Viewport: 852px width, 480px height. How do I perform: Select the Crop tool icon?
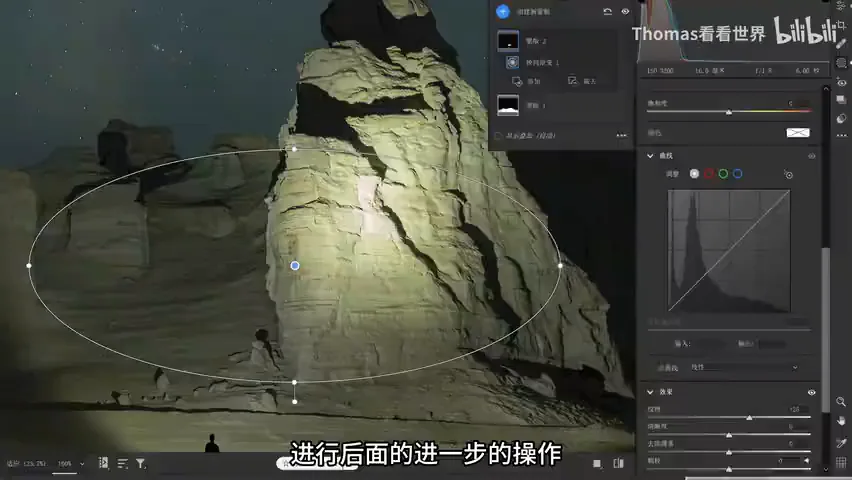841,25
